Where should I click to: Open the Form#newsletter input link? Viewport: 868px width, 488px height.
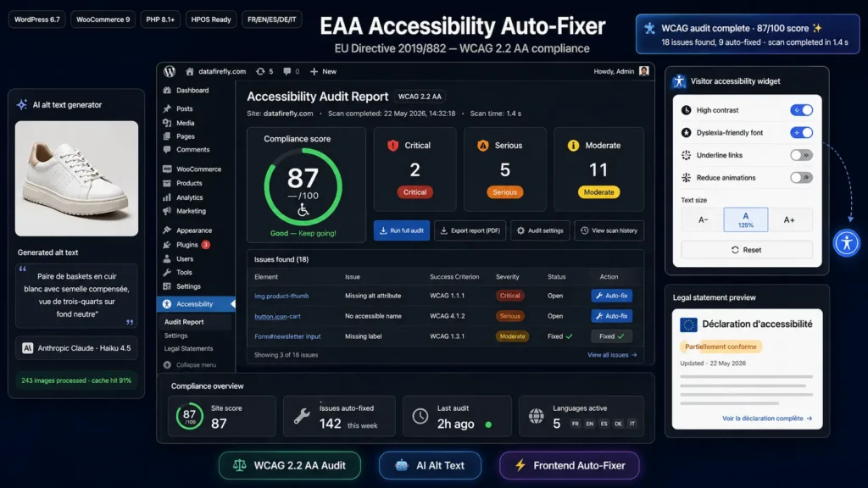287,336
